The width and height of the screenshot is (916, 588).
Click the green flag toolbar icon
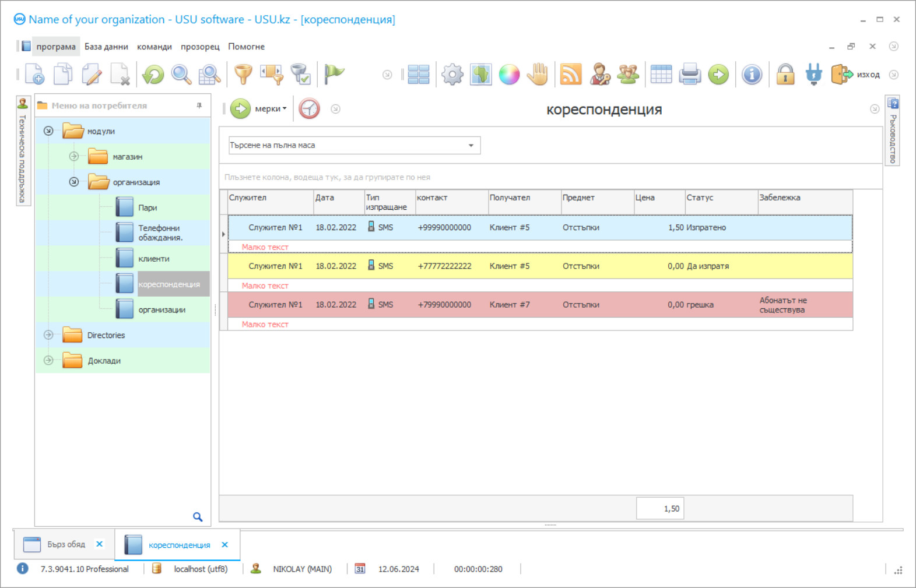coord(334,74)
